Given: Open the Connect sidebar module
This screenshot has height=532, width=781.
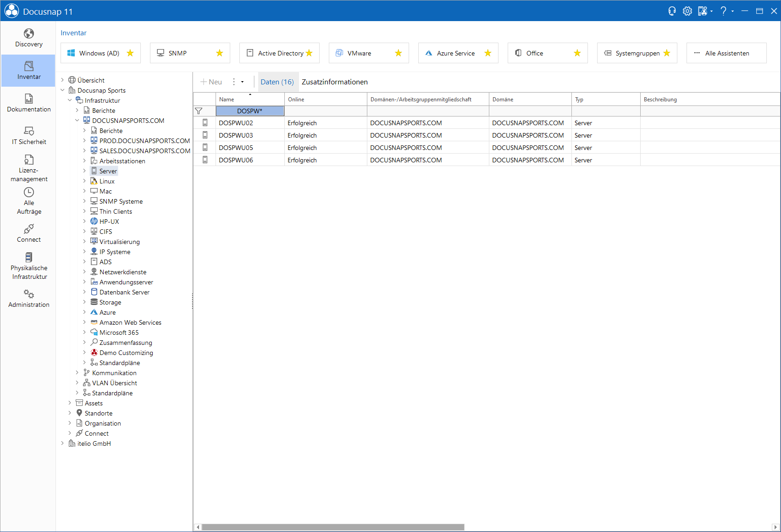Looking at the screenshot, I should coord(28,233).
